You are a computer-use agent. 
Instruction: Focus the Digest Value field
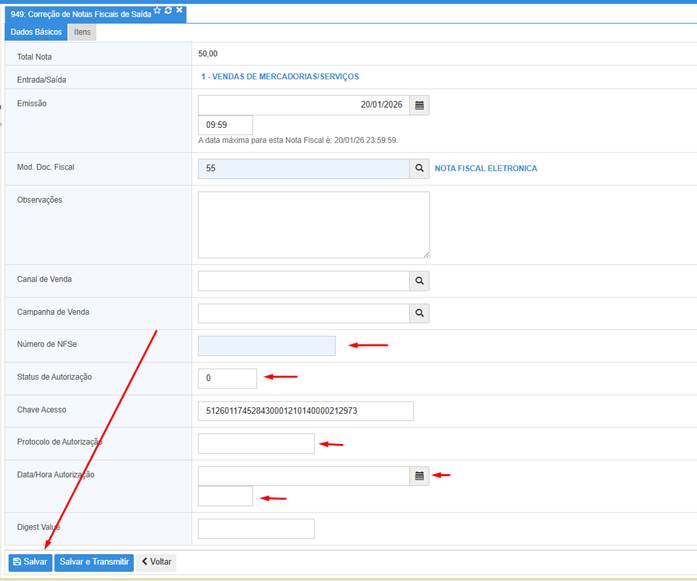(256, 529)
